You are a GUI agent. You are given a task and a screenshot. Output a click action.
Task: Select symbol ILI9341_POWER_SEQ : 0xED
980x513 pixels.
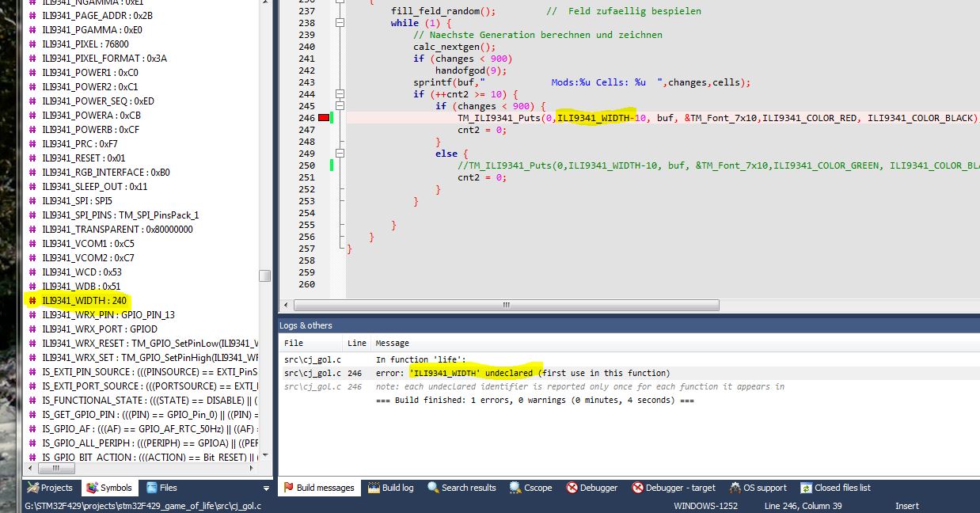(98, 101)
